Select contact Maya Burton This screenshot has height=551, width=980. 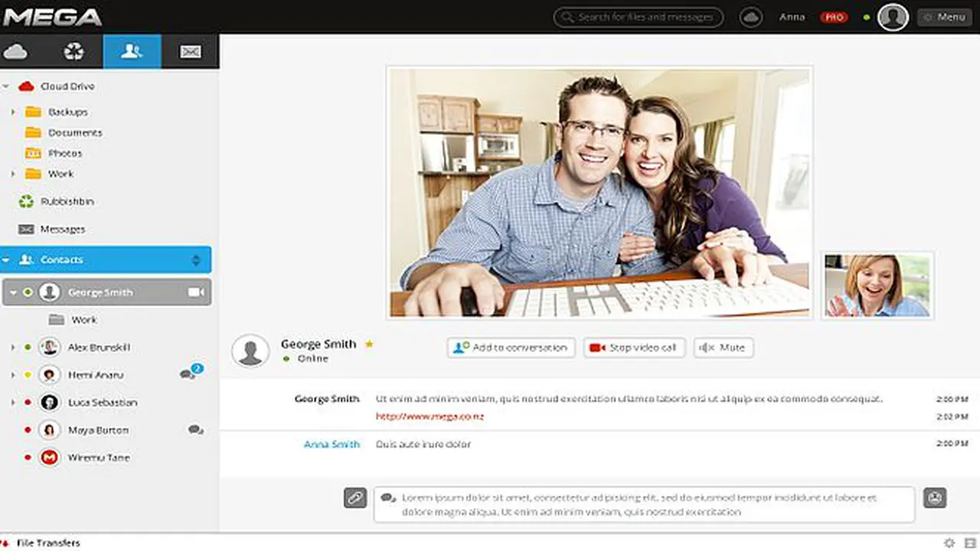tap(98, 430)
